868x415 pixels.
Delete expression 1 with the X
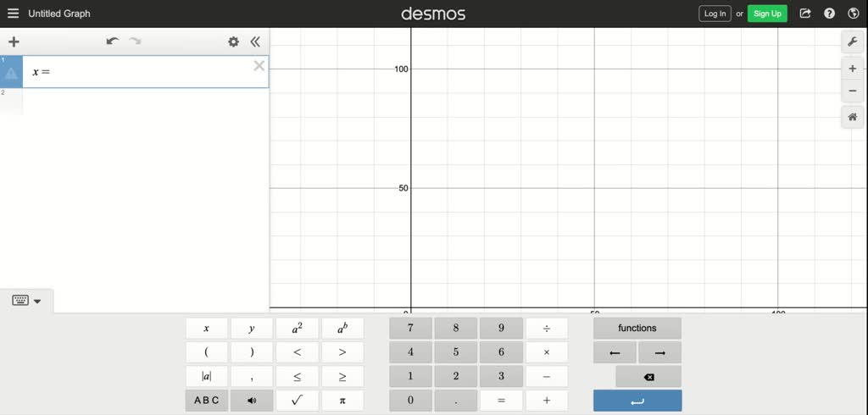pyautogui.click(x=259, y=66)
